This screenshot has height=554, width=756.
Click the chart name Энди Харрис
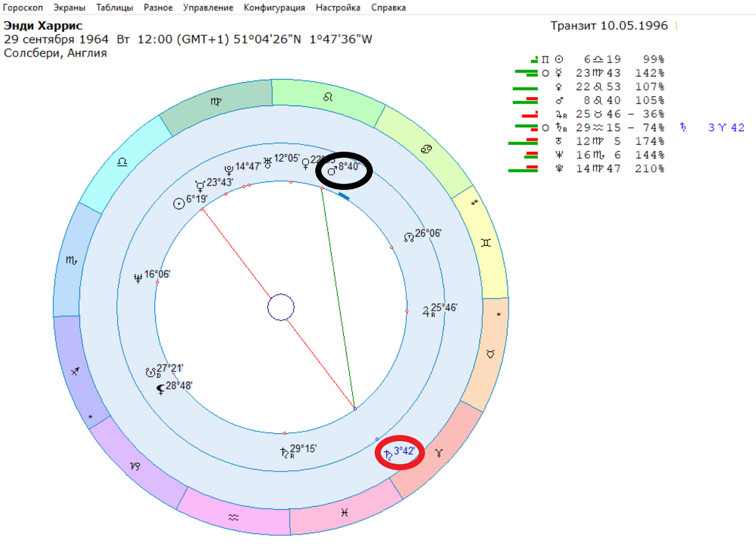click(42, 26)
